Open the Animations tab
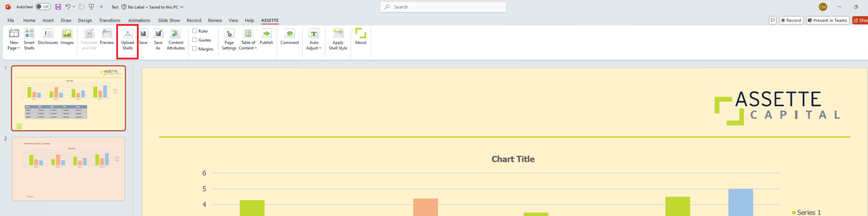 coord(140,20)
